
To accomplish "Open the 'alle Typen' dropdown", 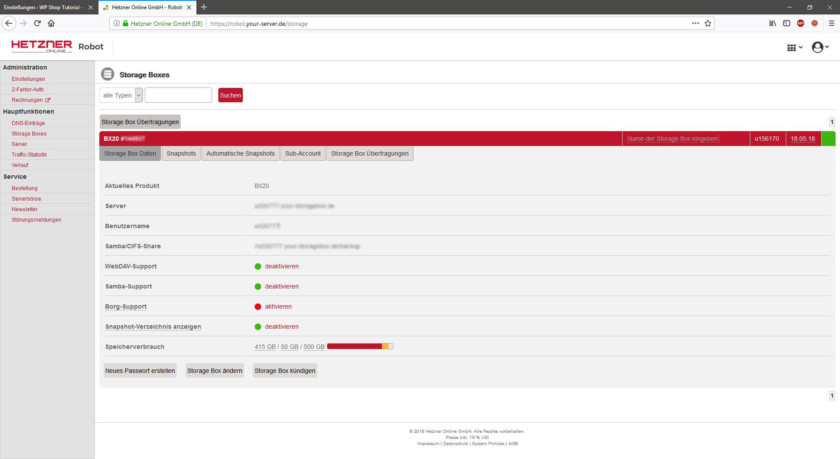I will click(x=121, y=95).
